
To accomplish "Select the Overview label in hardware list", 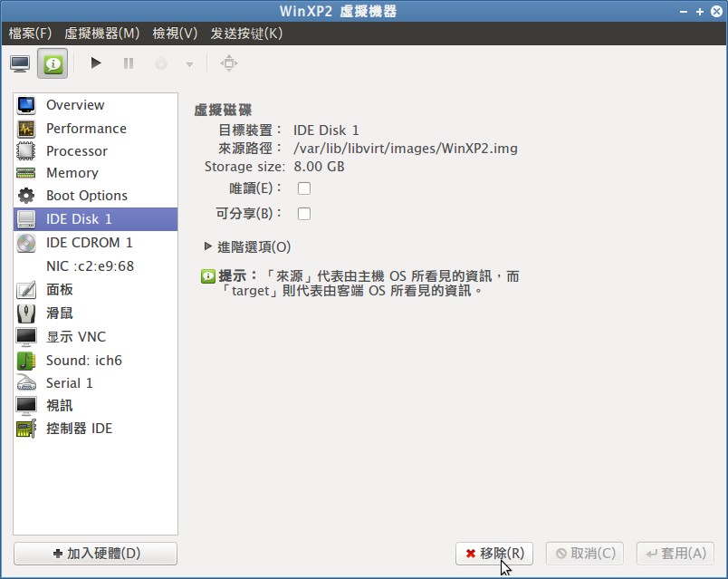I will 75,105.
